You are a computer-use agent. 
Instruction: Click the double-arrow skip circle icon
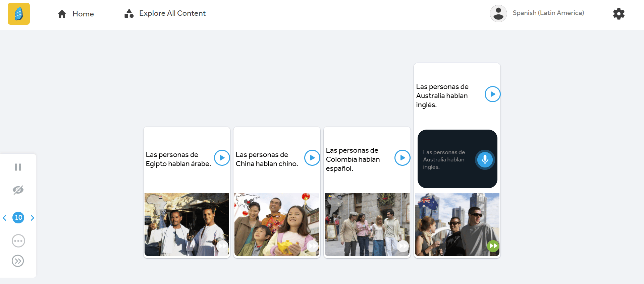[x=18, y=261]
